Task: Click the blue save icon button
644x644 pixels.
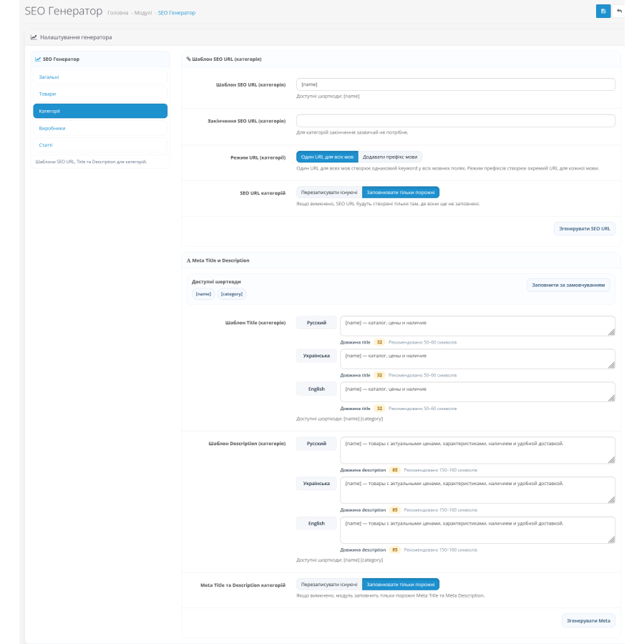Action: 603,11
